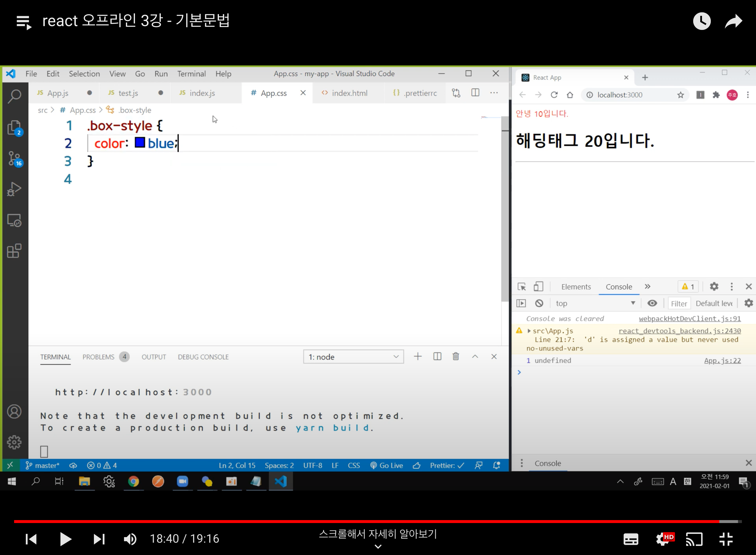756x555 pixels.
Task: Click Go Live in status bar
Action: (x=387, y=465)
